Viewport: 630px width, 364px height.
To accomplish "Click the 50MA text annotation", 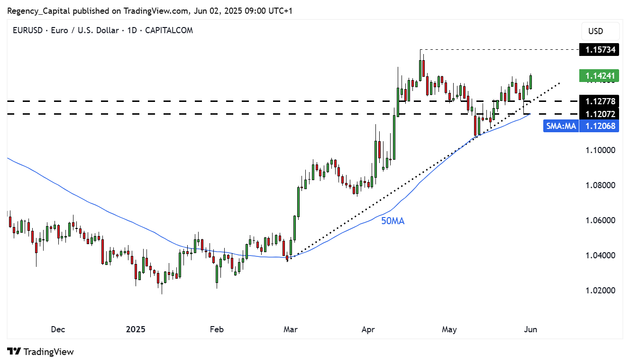I will 393,221.
